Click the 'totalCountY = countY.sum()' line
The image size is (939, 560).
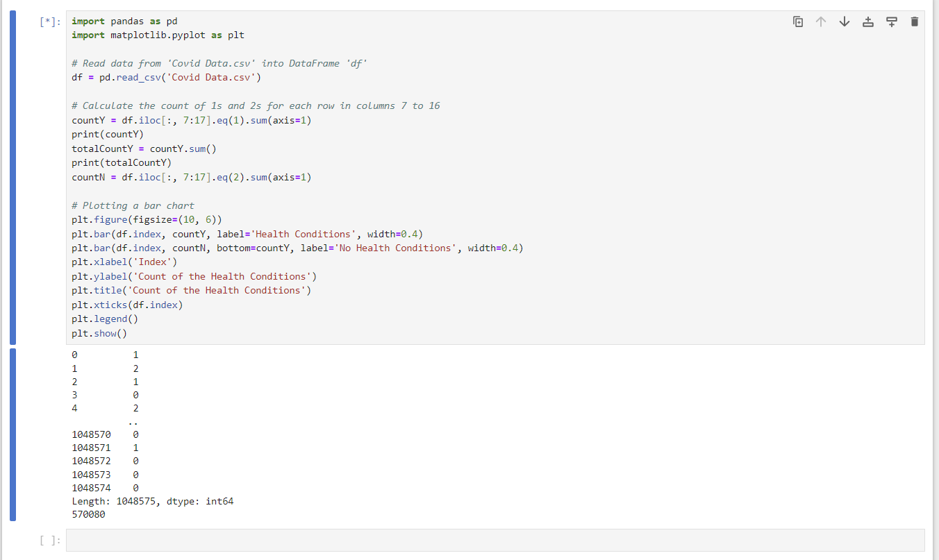[144, 149]
